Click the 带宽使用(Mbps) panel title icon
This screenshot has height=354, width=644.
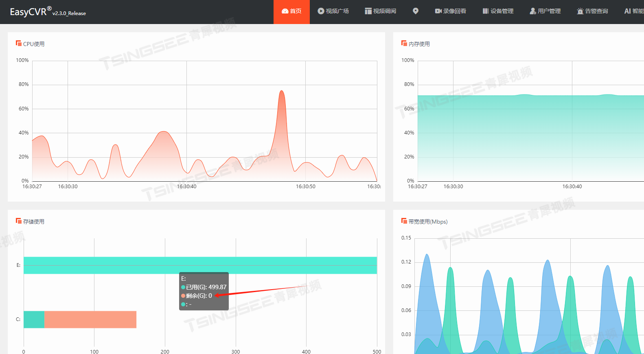click(404, 221)
